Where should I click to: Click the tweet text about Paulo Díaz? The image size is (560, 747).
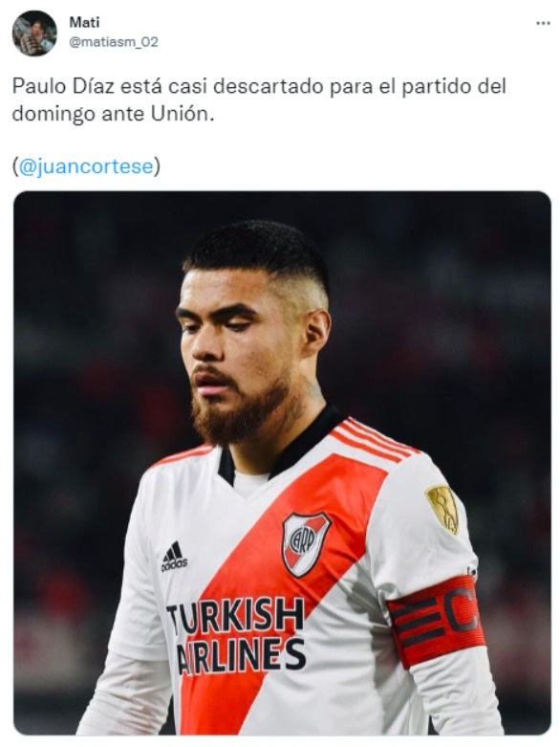click(x=259, y=100)
